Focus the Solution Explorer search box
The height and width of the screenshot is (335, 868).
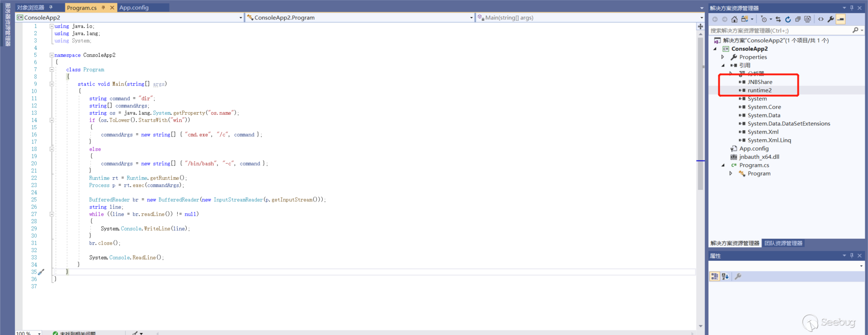[780, 30]
